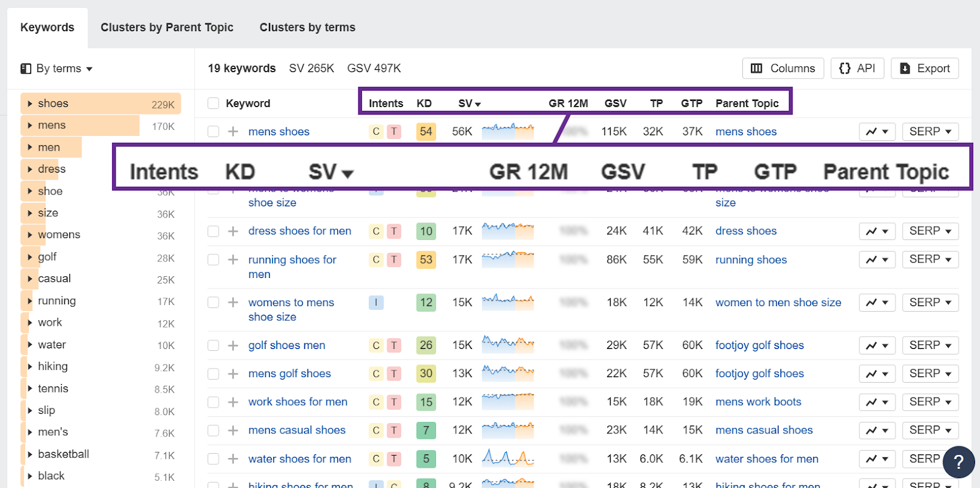Image resolution: width=980 pixels, height=488 pixels.
Task: Switch to Clusters by Parent Topic tab
Action: click(x=167, y=28)
